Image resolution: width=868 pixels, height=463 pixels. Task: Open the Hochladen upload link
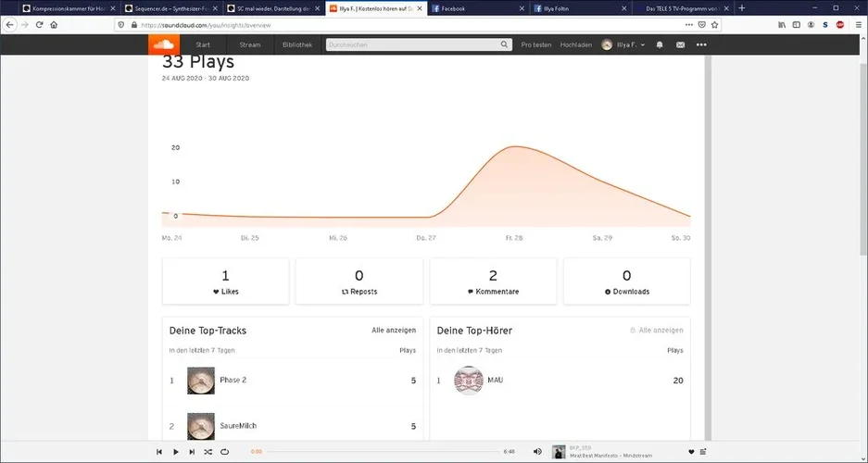point(575,44)
